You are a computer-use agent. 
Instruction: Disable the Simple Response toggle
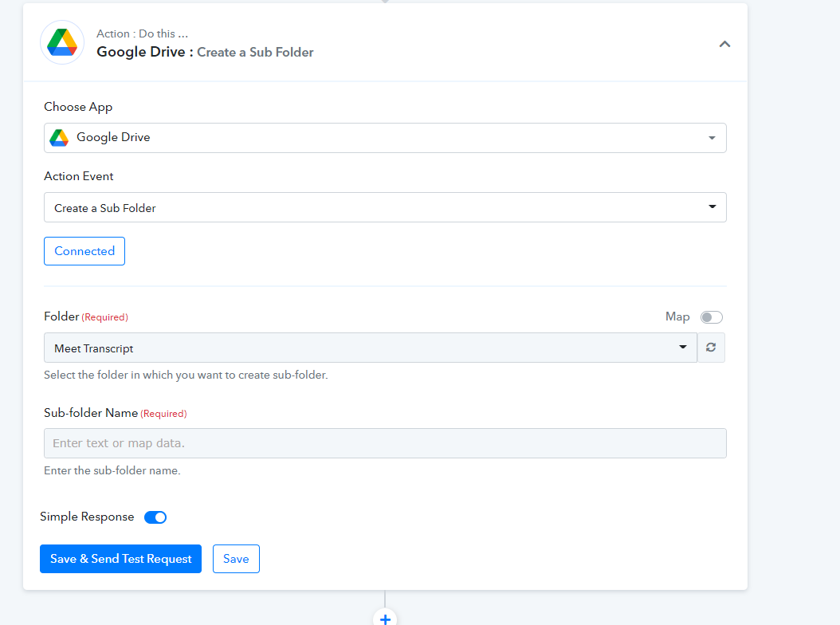[155, 517]
